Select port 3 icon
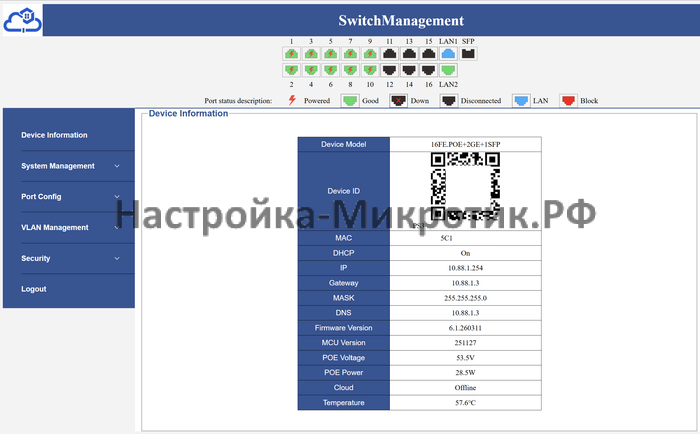The image size is (700, 434). pos(311,54)
